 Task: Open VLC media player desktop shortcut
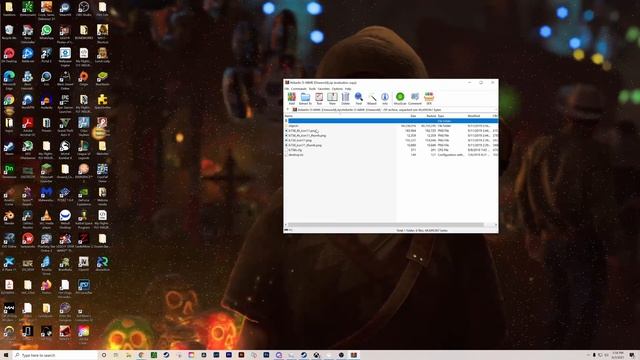click(x=46, y=217)
